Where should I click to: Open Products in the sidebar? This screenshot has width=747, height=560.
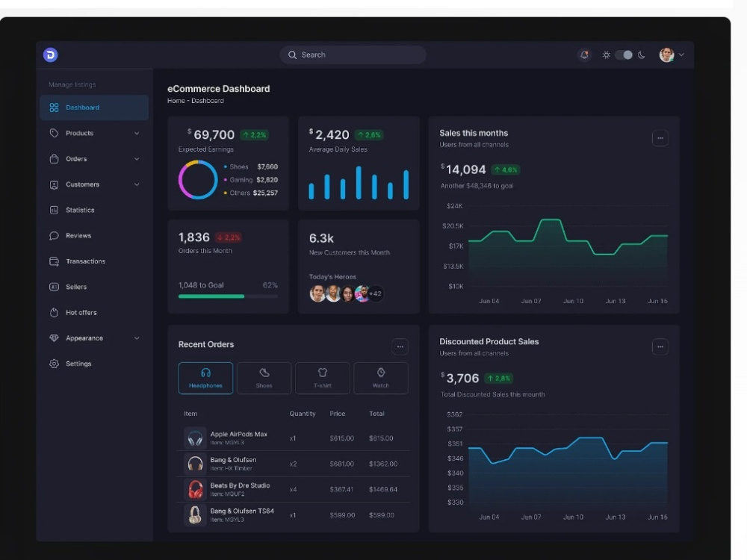click(94, 134)
